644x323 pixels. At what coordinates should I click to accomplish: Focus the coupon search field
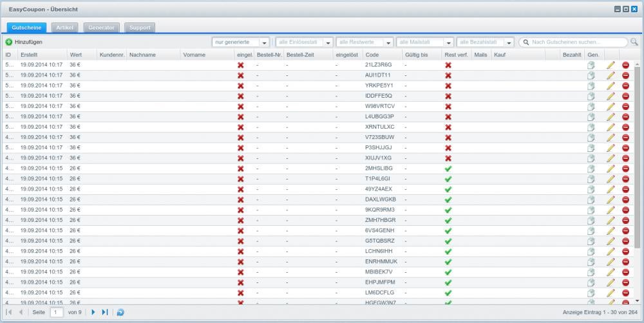(x=573, y=42)
